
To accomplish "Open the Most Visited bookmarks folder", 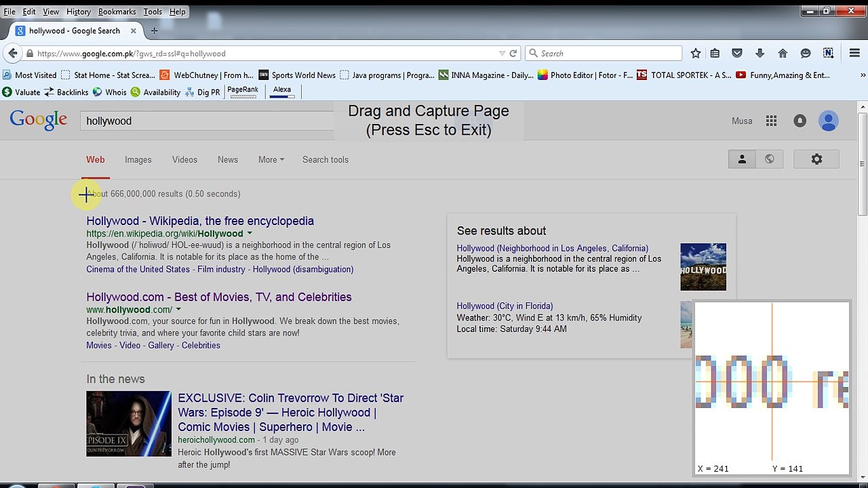I will [x=30, y=75].
